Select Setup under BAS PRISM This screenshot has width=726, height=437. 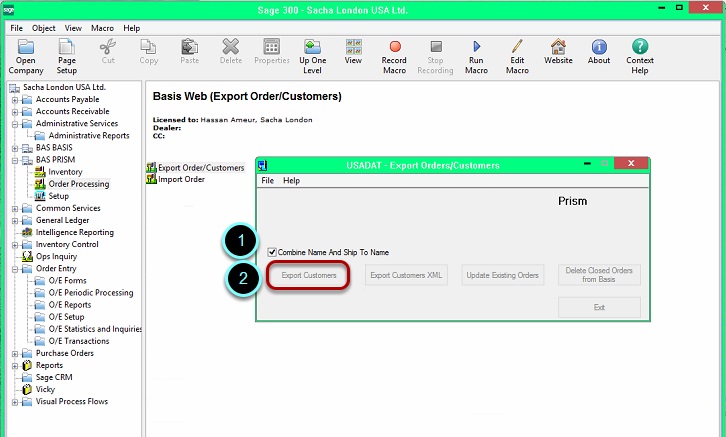pos(58,196)
